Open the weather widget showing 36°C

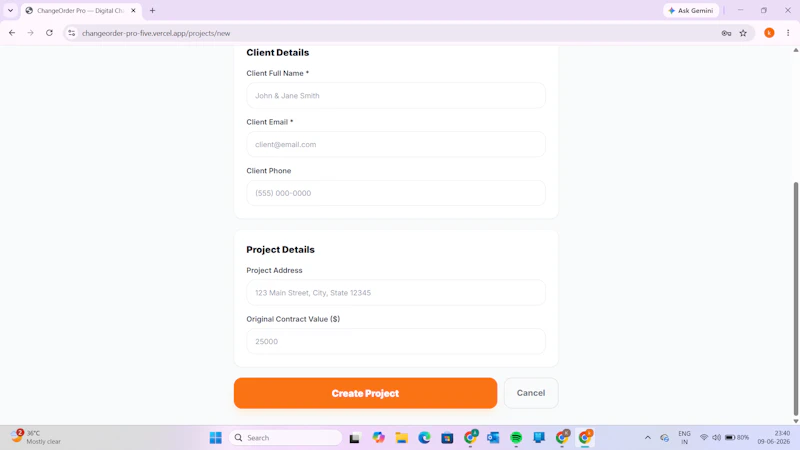point(36,437)
